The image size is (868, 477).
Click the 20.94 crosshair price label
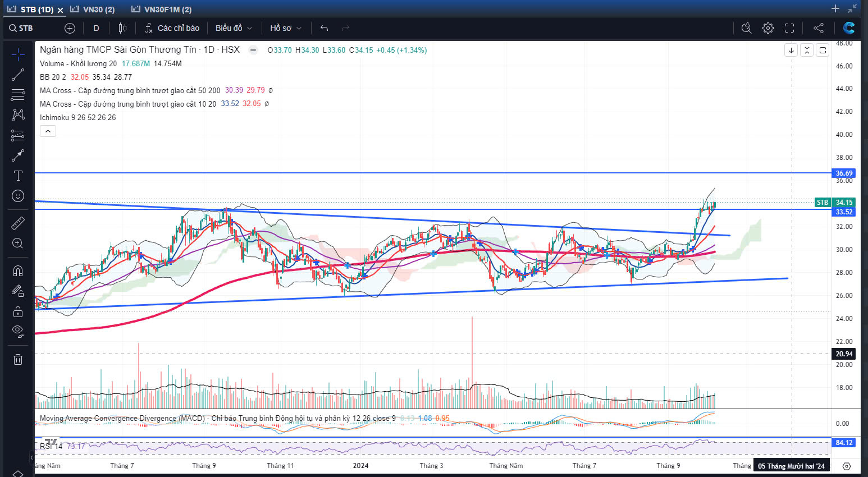(844, 354)
